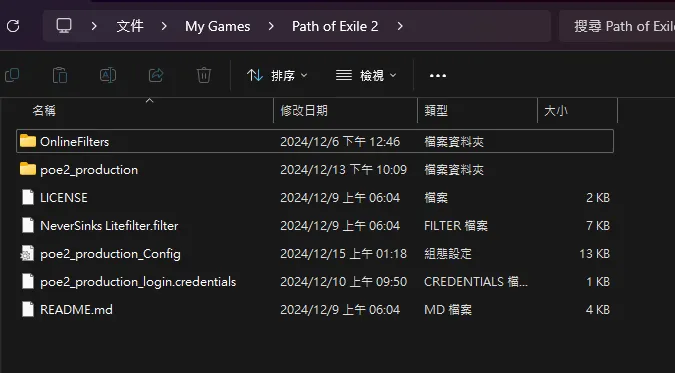Click date 2024/12/6 下午 12:46
Screen dimensions: 675x373
tap(340, 141)
